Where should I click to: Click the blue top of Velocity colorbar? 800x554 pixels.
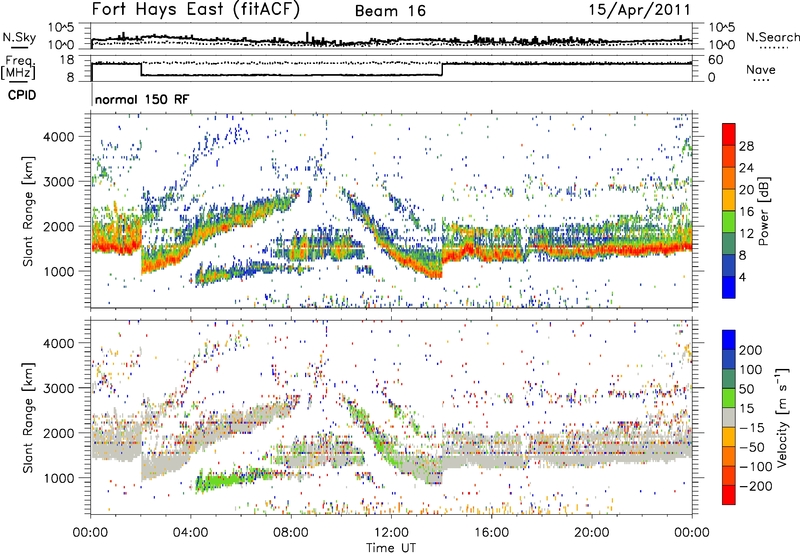729,340
